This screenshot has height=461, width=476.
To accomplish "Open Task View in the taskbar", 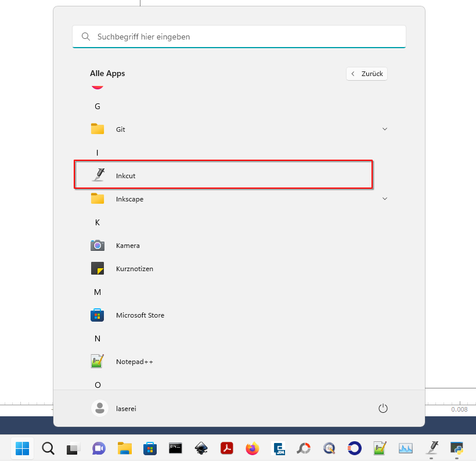I will click(73, 448).
